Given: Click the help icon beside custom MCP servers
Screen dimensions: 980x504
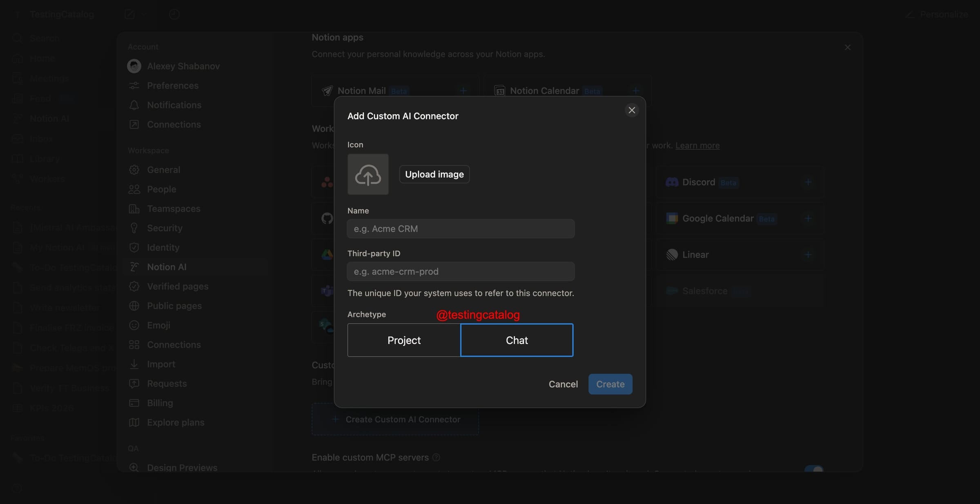Looking at the screenshot, I should [436, 457].
